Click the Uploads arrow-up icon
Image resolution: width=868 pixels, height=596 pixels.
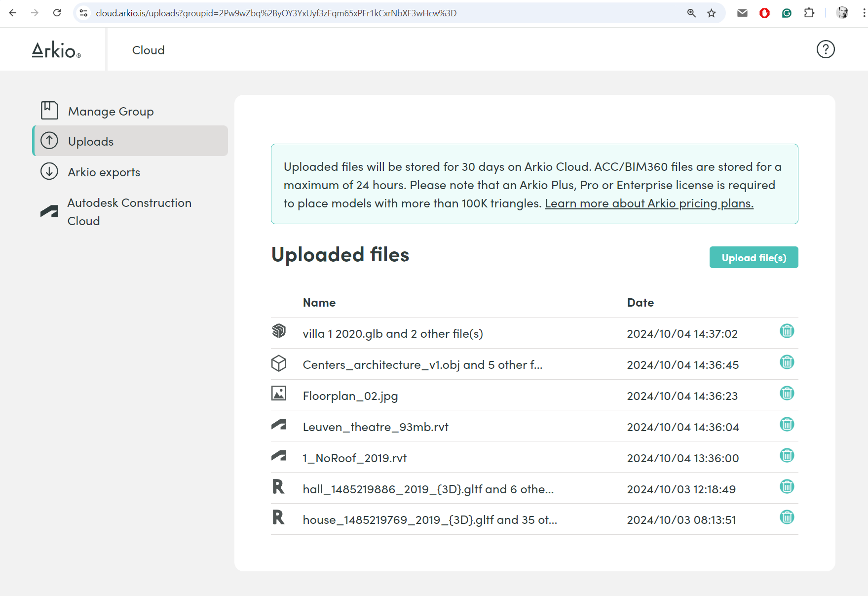49,141
